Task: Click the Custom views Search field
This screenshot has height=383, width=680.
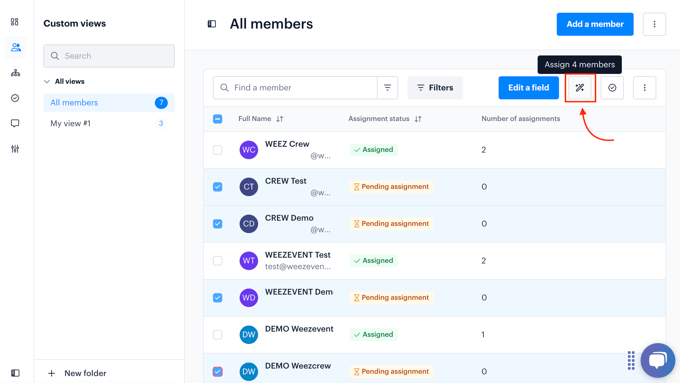Action: (109, 56)
